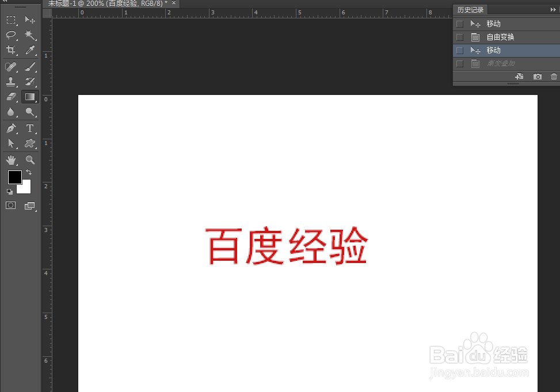
Task: Change screen mode
Action: point(30,206)
